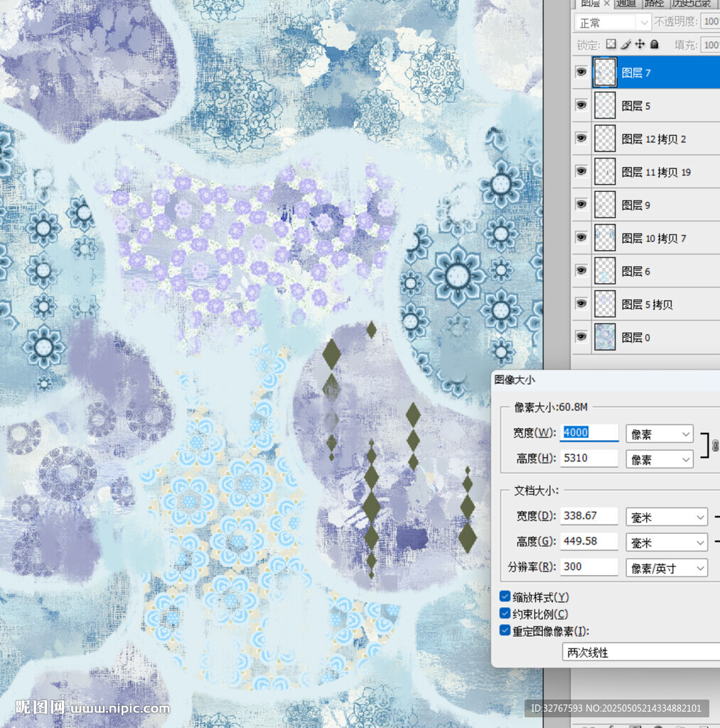Open the 两次线性 resampling method dropdown
This screenshot has width=720, height=728.
click(640, 653)
